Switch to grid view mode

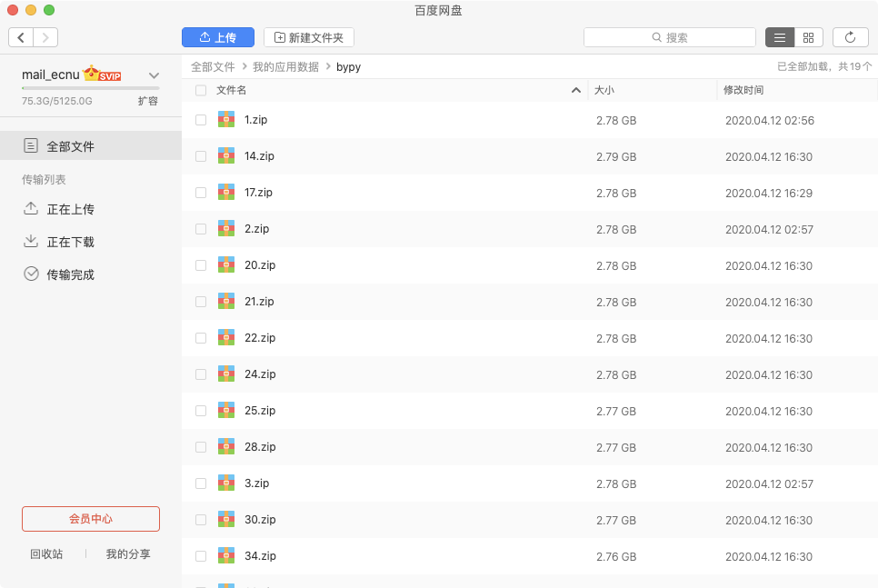(808, 37)
